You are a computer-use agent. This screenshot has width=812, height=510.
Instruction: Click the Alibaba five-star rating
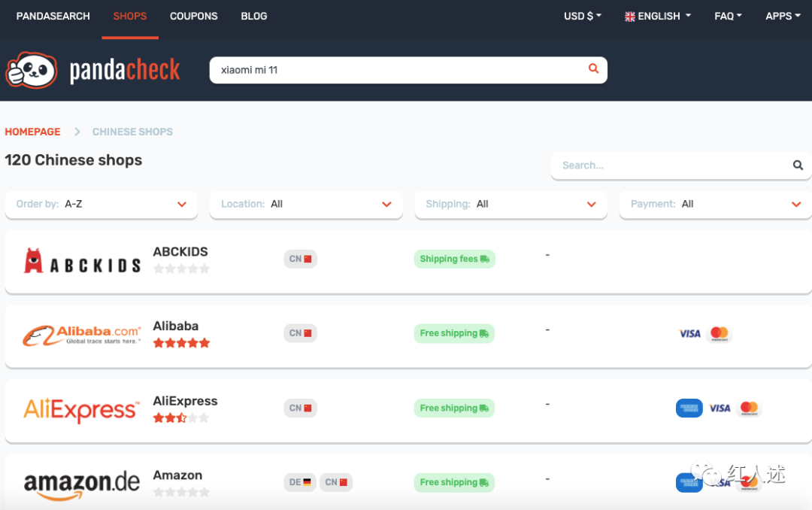pos(181,343)
